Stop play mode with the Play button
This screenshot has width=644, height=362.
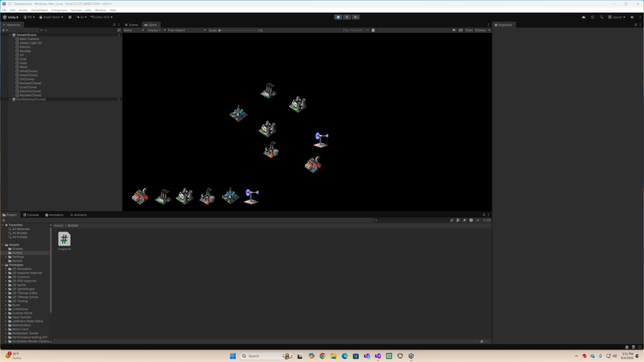(x=338, y=17)
